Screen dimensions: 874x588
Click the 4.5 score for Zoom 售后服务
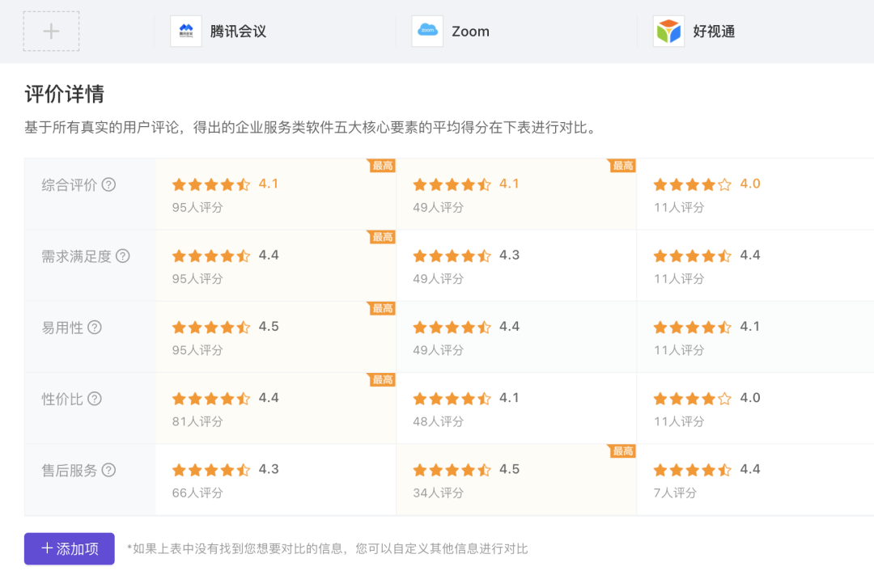coord(510,469)
